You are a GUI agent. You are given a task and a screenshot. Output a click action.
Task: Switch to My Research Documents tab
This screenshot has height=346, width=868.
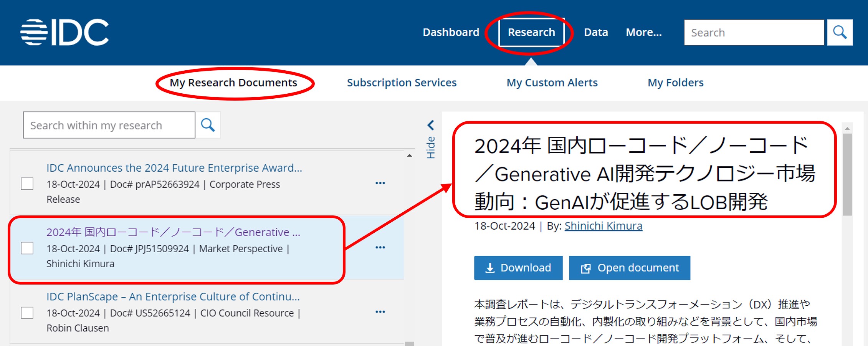coord(233,83)
